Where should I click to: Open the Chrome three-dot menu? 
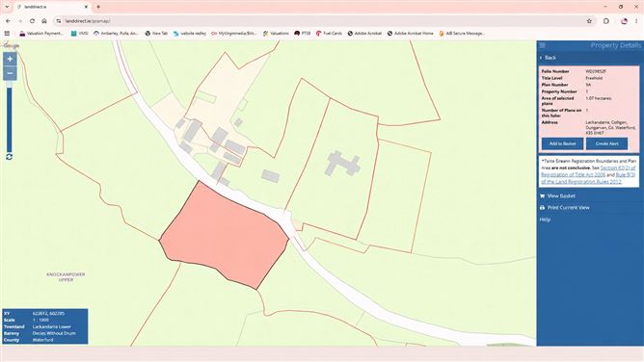636,21
